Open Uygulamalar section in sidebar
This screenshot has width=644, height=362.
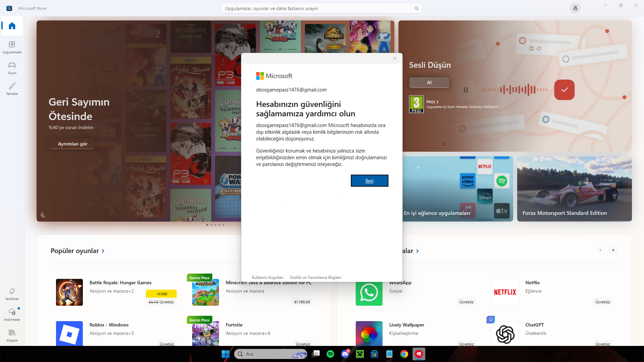coord(12,47)
